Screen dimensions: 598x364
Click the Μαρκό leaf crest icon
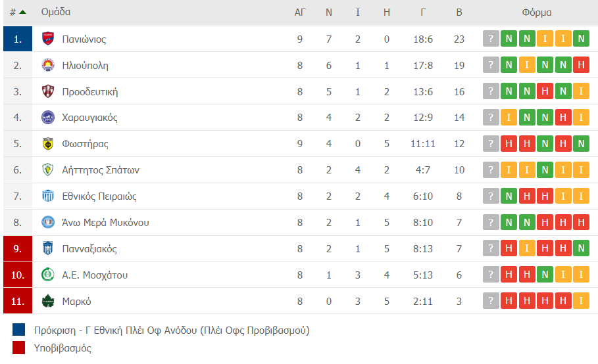[47, 301]
